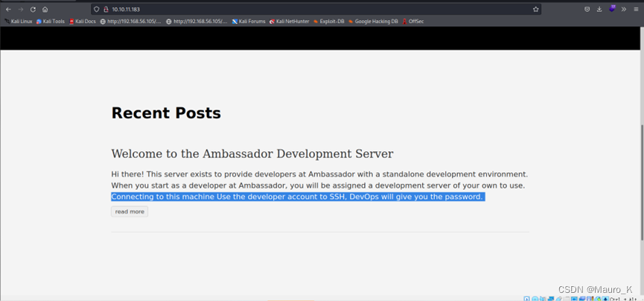The height and width of the screenshot is (301, 644).
Task: Open the Ambassador Development Server post title
Action: pos(252,153)
